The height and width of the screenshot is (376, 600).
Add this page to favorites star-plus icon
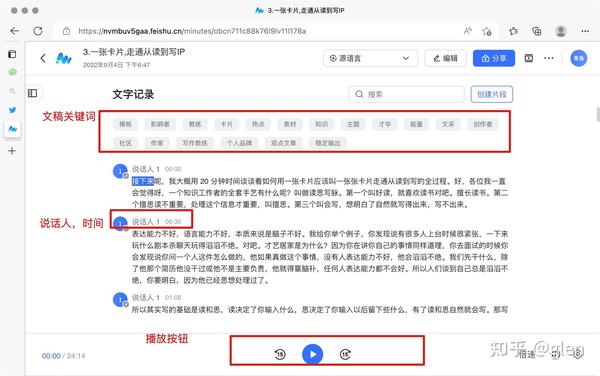click(x=487, y=31)
